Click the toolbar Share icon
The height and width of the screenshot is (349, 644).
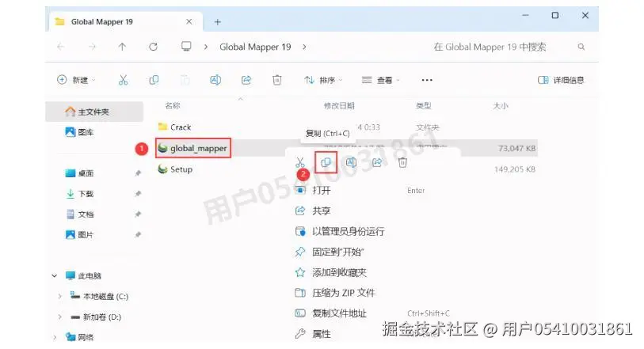246,80
